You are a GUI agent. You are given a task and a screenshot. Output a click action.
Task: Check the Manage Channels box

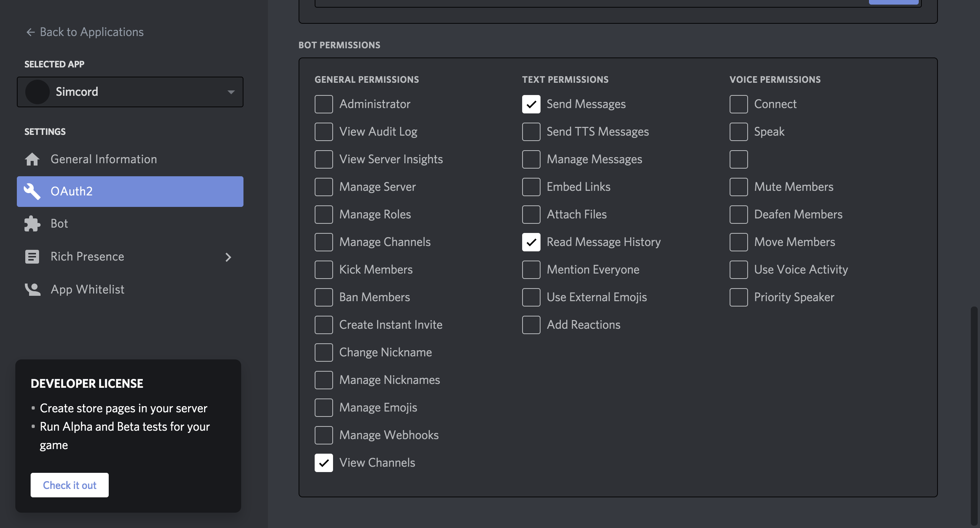[x=324, y=242]
